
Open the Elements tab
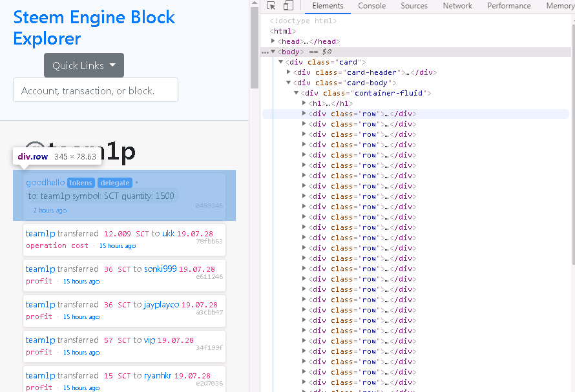pos(328,6)
